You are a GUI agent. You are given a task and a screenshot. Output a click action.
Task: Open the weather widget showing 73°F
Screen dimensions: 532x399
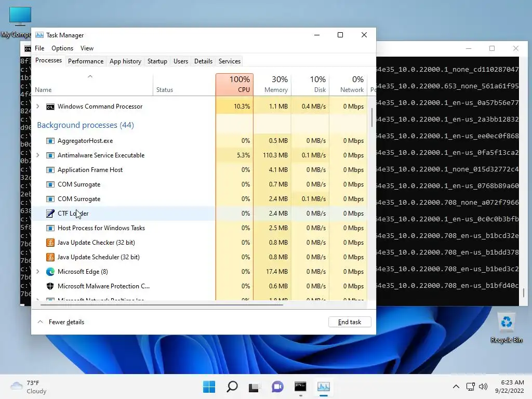coord(29,387)
